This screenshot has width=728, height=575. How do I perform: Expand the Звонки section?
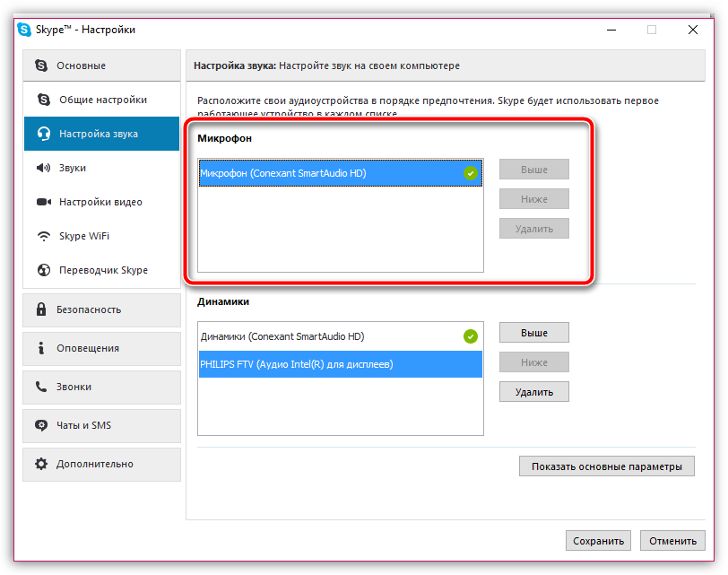(x=101, y=387)
